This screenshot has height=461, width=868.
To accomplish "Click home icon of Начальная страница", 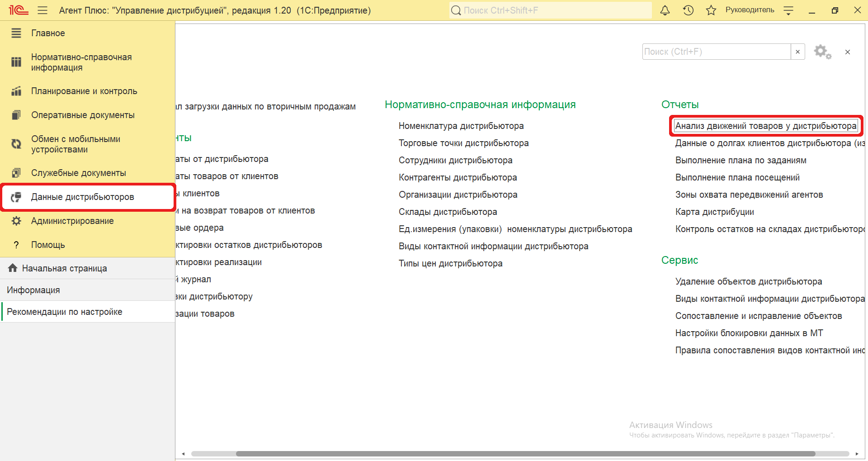I will pyautogui.click(x=13, y=268).
